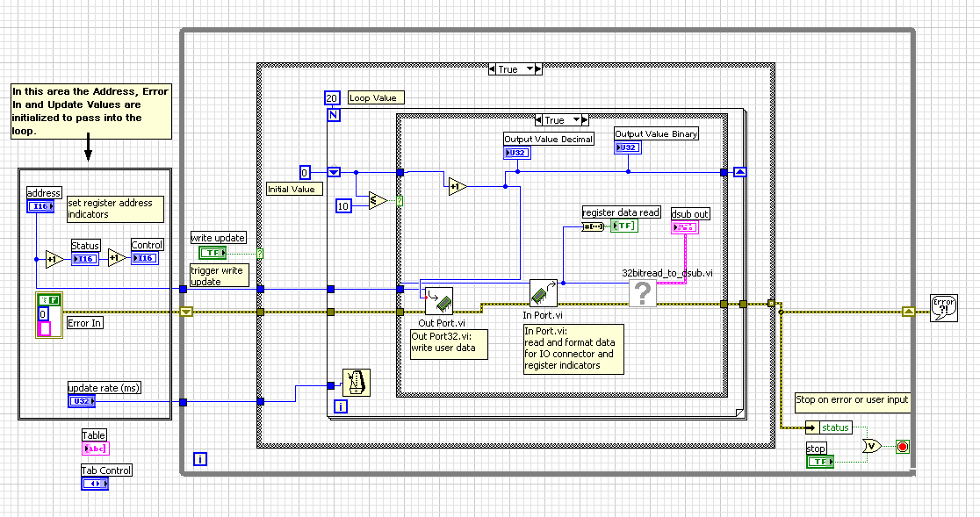980x517 pixels.
Task: Select the Or gate node
Action: pos(872,446)
